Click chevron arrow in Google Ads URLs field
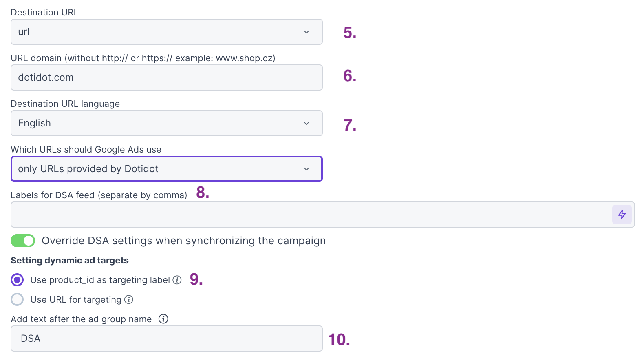The image size is (644, 363). [307, 169]
